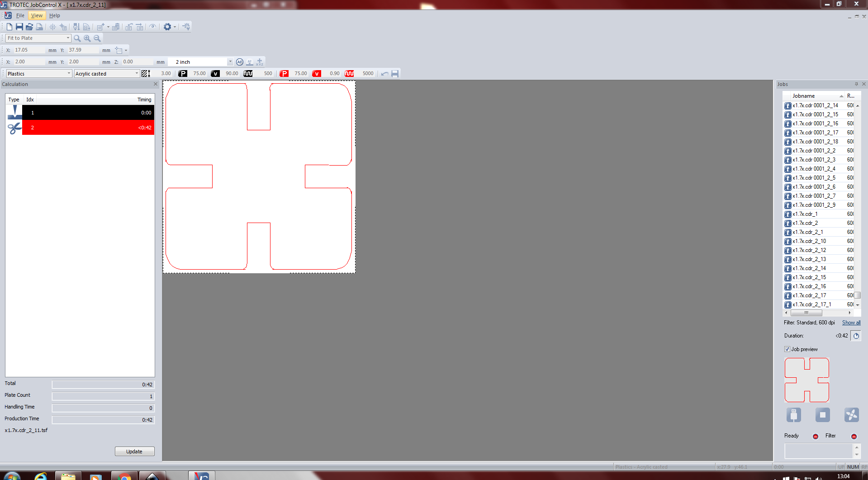Click the taskbar clock showing 13:04

click(x=843, y=476)
